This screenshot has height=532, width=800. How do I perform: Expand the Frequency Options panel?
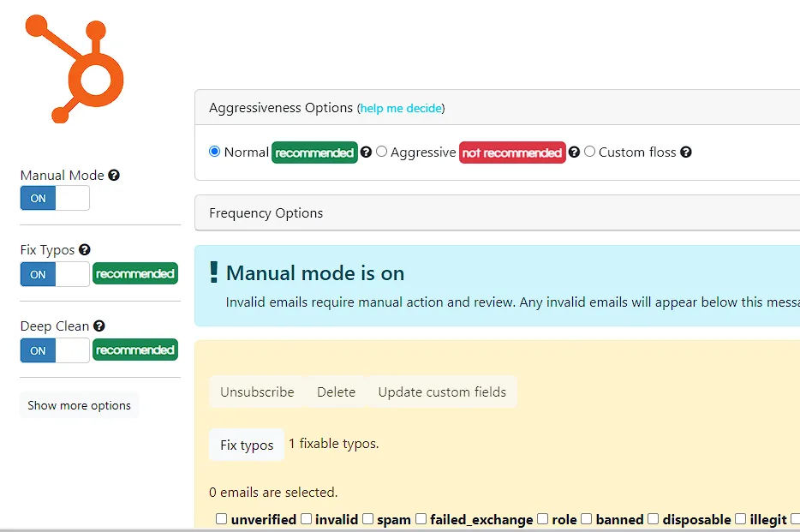pos(497,212)
